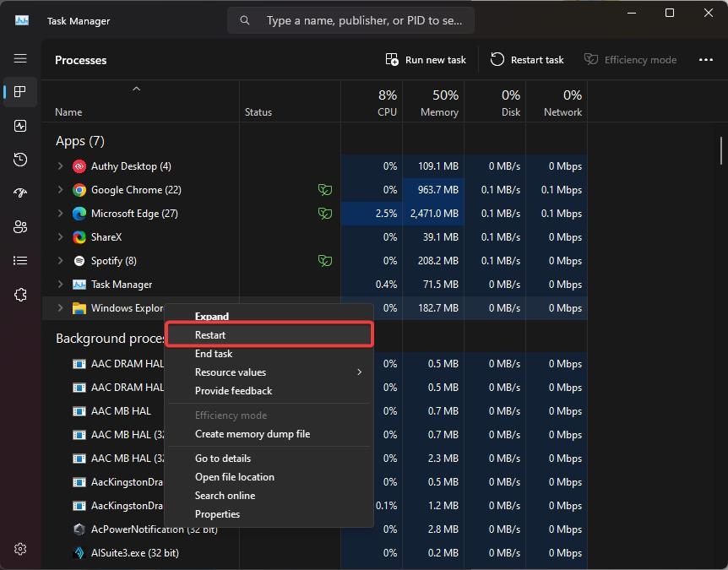Expand the ShareX process group

[x=60, y=237]
